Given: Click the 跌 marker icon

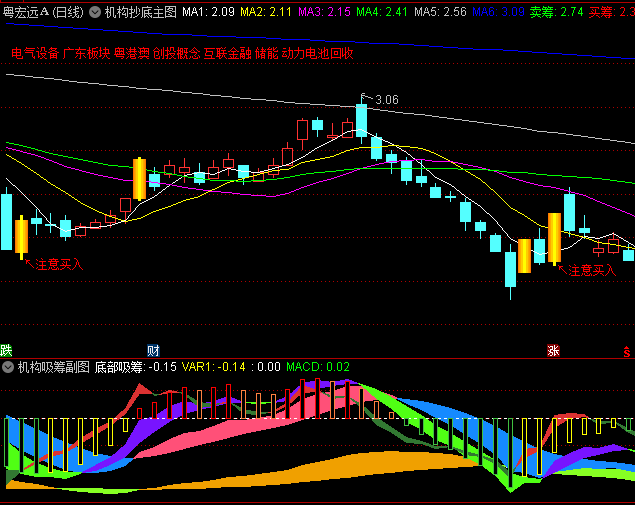Looking at the screenshot, I should click(x=6, y=350).
